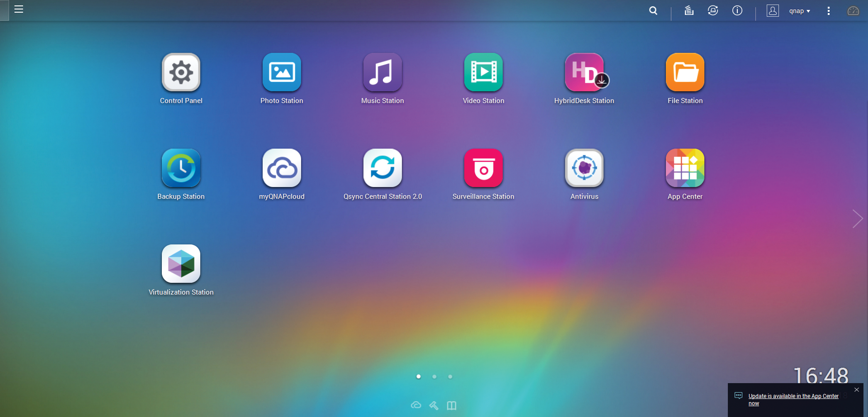Open the search magnifier in top bar

653,10
